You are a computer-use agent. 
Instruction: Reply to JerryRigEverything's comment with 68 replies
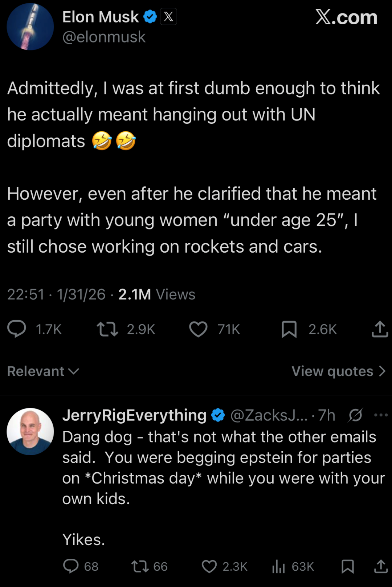coord(71,566)
